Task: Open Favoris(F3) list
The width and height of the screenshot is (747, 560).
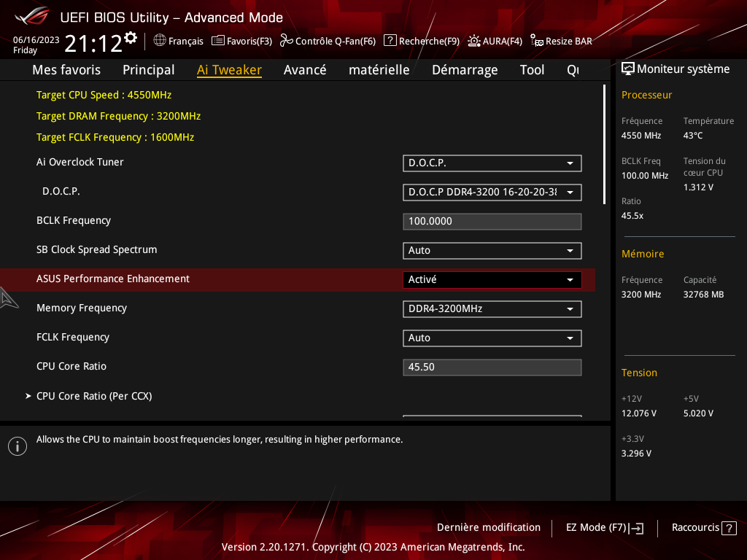Action: [241, 41]
